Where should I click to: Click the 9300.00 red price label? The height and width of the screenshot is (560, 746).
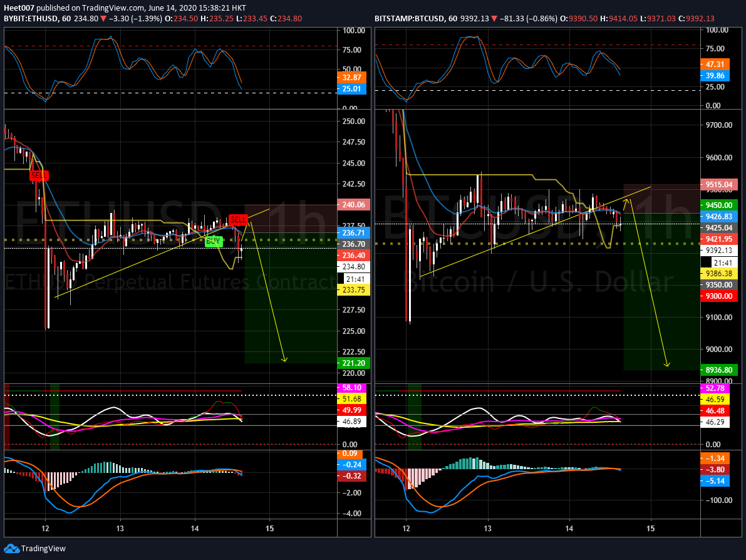coord(719,296)
